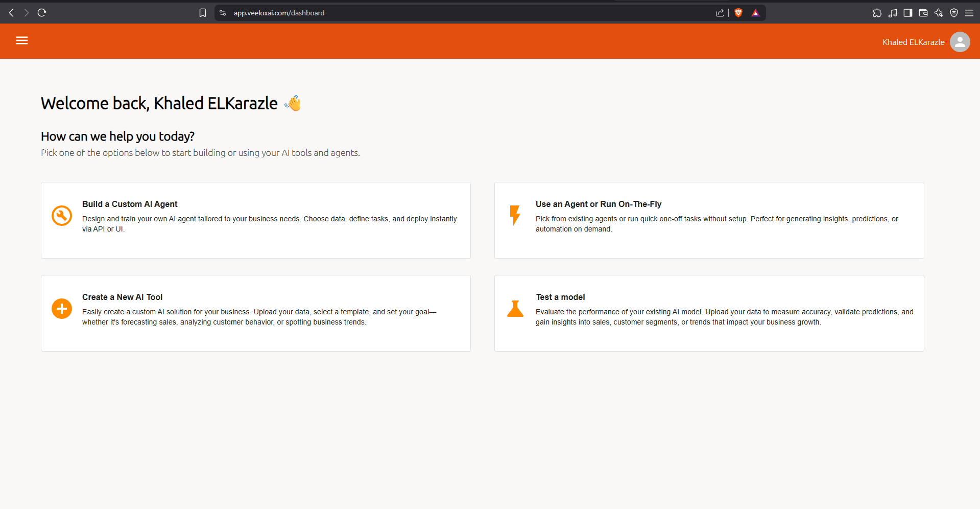Click the wrench icon for Custom Agent
Screen dimensions: 980x509
tap(62, 216)
